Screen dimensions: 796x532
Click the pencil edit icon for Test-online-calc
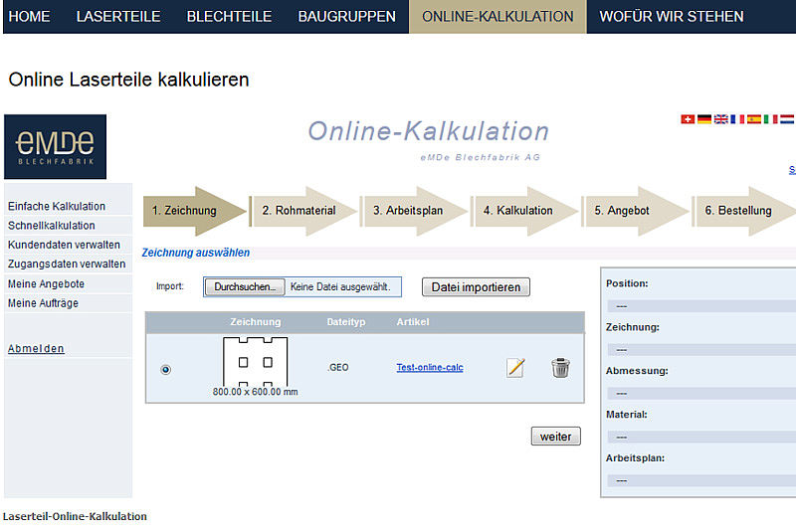tap(514, 368)
